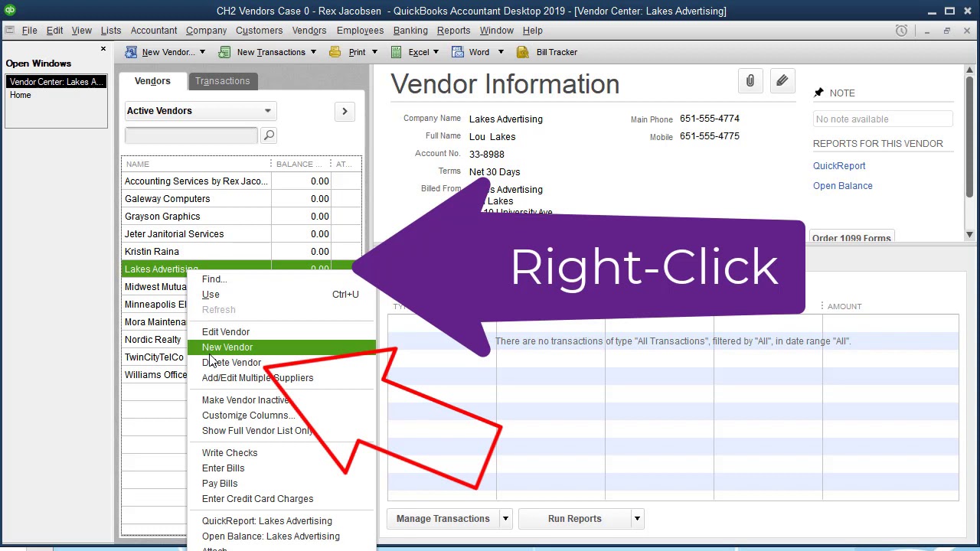Select Nordic Realty vendor
The image size is (980, 551).
(x=155, y=340)
